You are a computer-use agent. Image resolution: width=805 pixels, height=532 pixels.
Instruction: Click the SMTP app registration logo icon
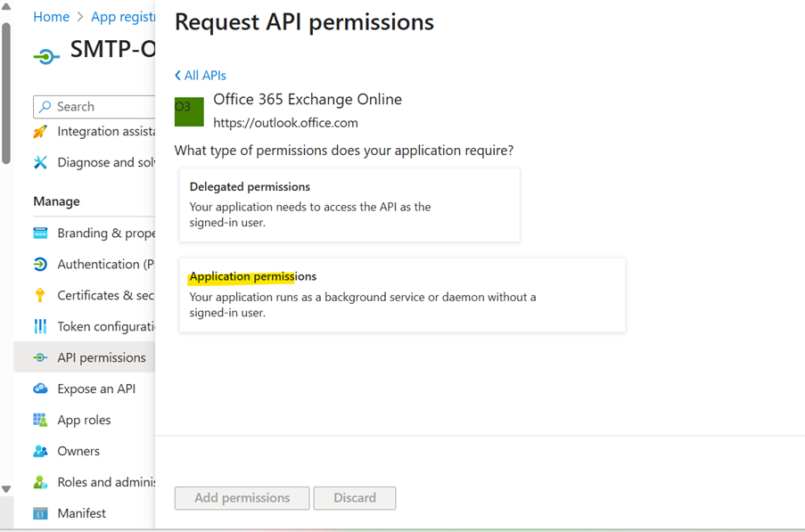pos(46,56)
